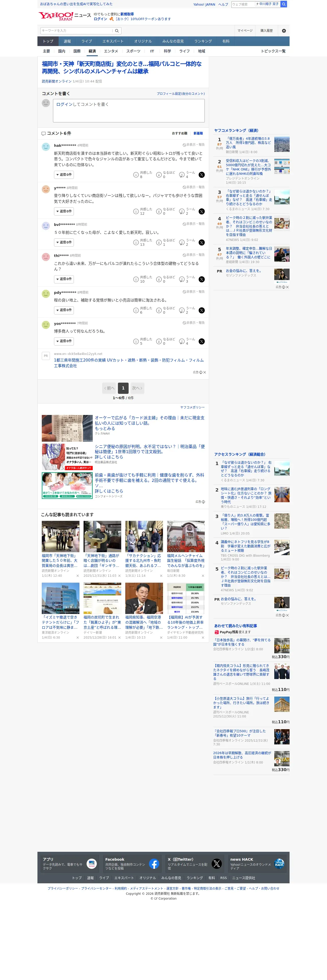Click ログイン link in comment box
Image resolution: width=327 pixels, height=980 pixels.
pyautogui.click(x=64, y=104)
